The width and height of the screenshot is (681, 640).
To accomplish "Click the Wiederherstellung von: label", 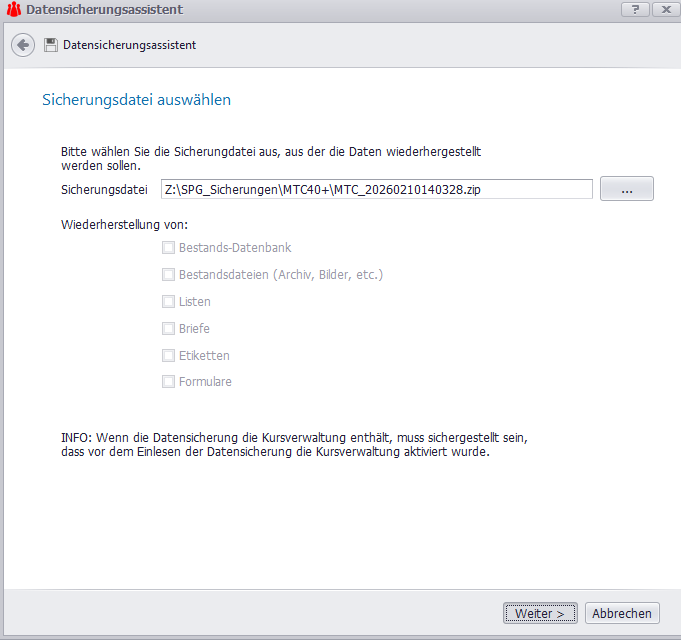I will click(124, 224).
